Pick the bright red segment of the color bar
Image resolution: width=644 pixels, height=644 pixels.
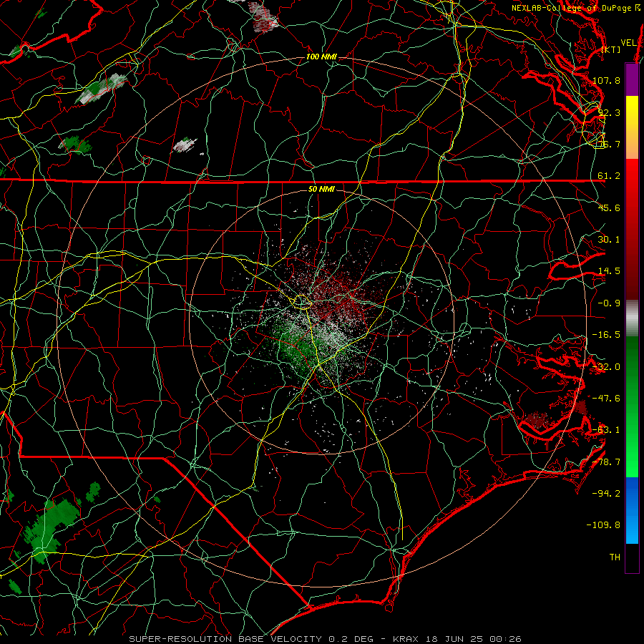point(632,177)
